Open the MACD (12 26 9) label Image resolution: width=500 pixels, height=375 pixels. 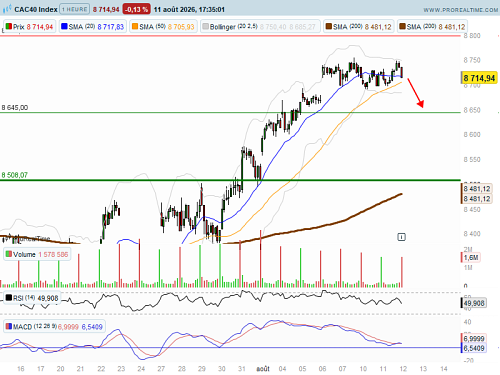pyautogui.click(x=54, y=326)
